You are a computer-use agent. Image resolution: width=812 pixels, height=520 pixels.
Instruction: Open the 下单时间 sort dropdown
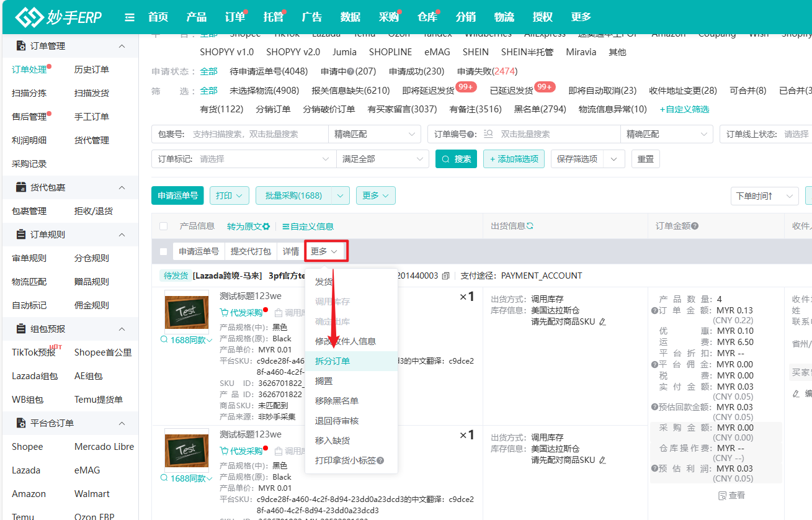coord(764,196)
